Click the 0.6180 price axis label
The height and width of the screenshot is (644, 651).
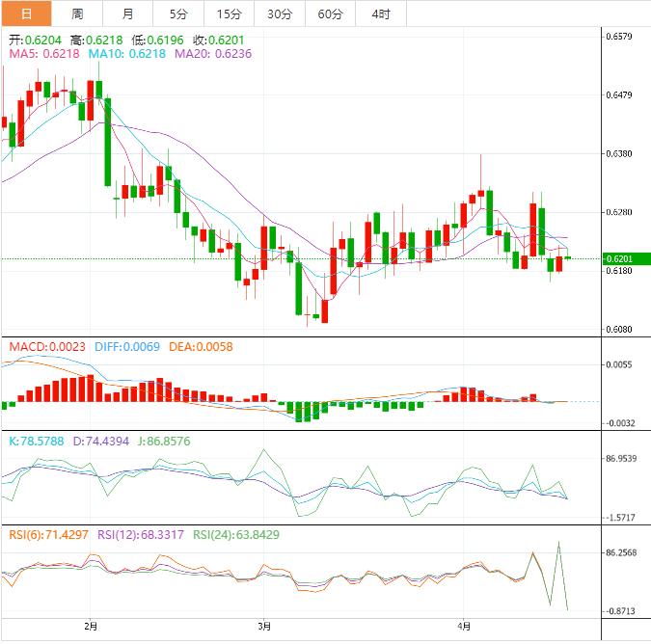pyautogui.click(x=619, y=271)
